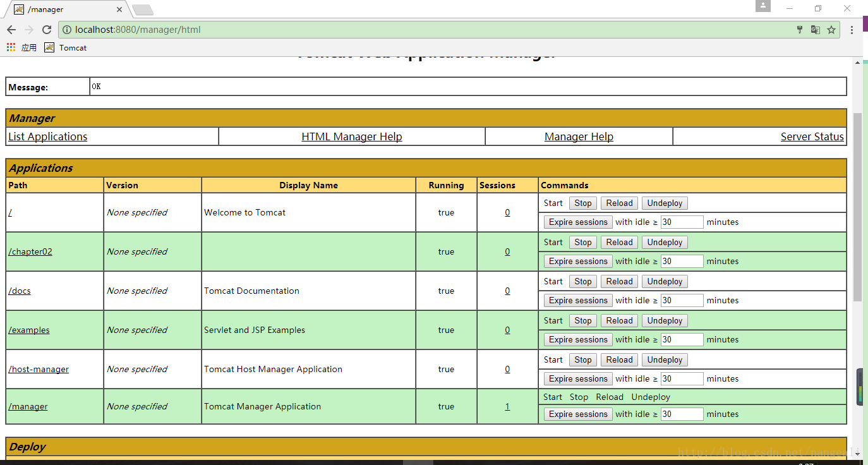Image resolution: width=868 pixels, height=465 pixels.
Task: Click the idle minutes field for root / application
Action: [682, 222]
